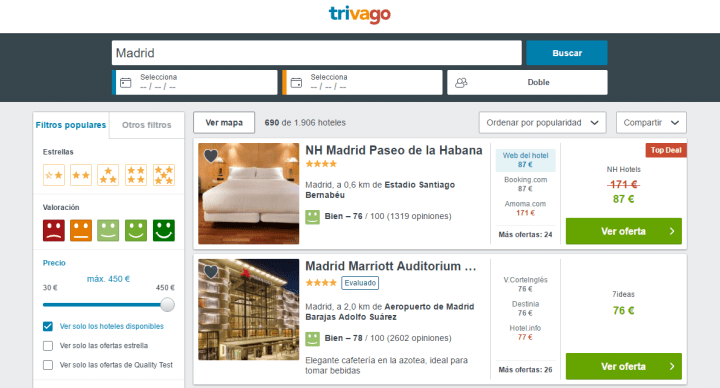Click the 'máx. 450 €' price label
Image resolution: width=720 pixels, height=388 pixels.
coord(108,279)
